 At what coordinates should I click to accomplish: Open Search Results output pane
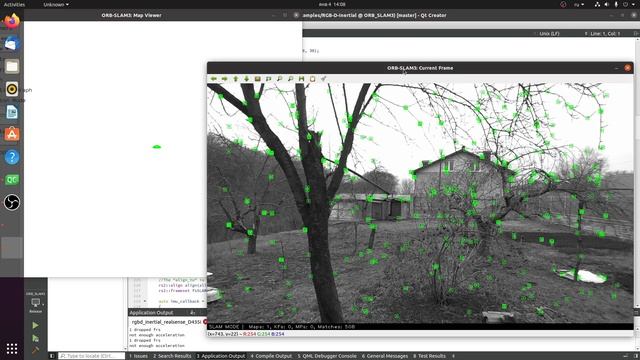tap(172, 356)
